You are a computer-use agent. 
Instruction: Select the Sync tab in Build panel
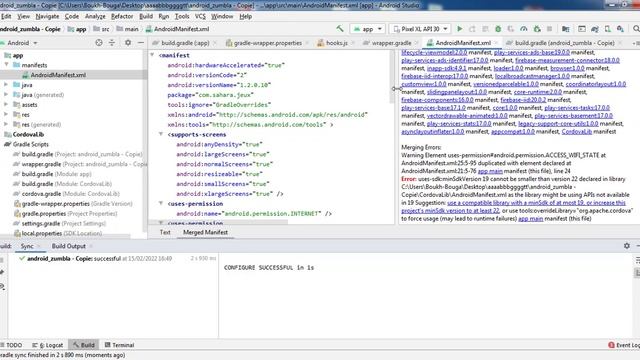(x=27, y=246)
